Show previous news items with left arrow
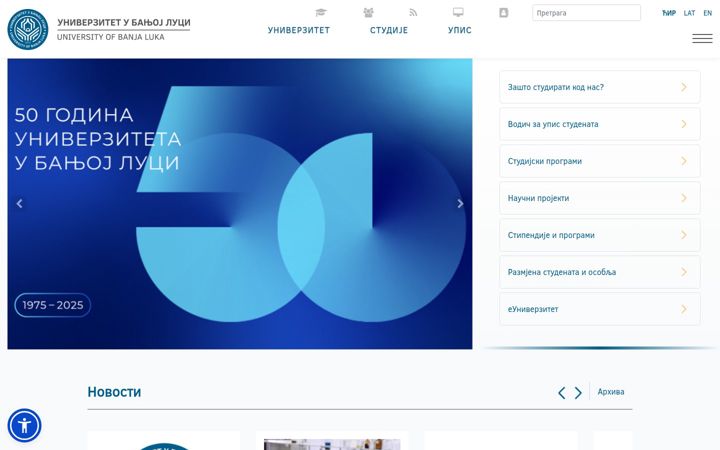Image resolution: width=720 pixels, height=450 pixels. pyautogui.click(x=562, y=393)
